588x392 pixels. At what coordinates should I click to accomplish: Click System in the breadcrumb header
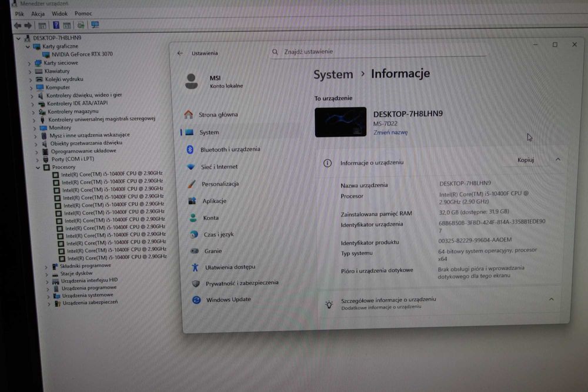click(x=333, y=74)
